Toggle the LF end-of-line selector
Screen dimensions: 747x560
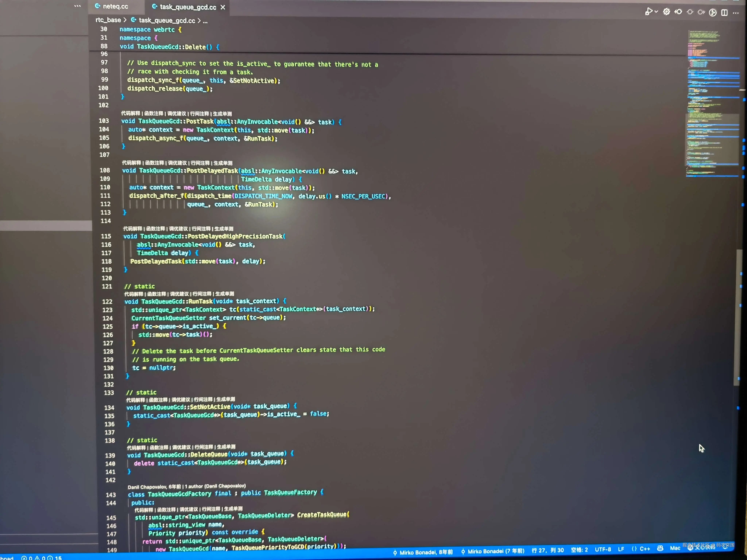pos(621,549)
